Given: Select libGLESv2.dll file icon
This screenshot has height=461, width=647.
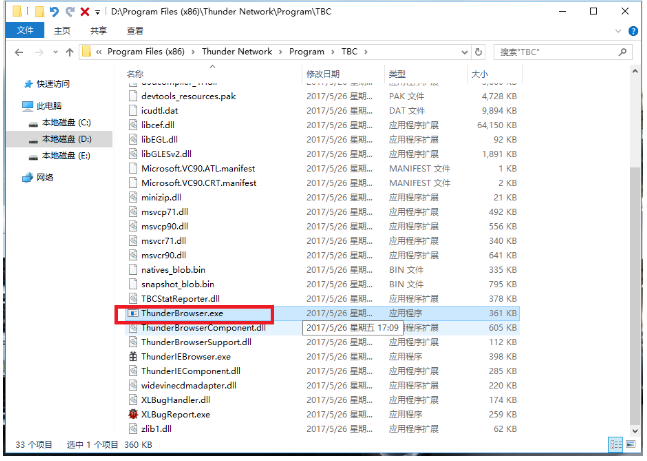Looking at the screenshot, I should 133,154.
